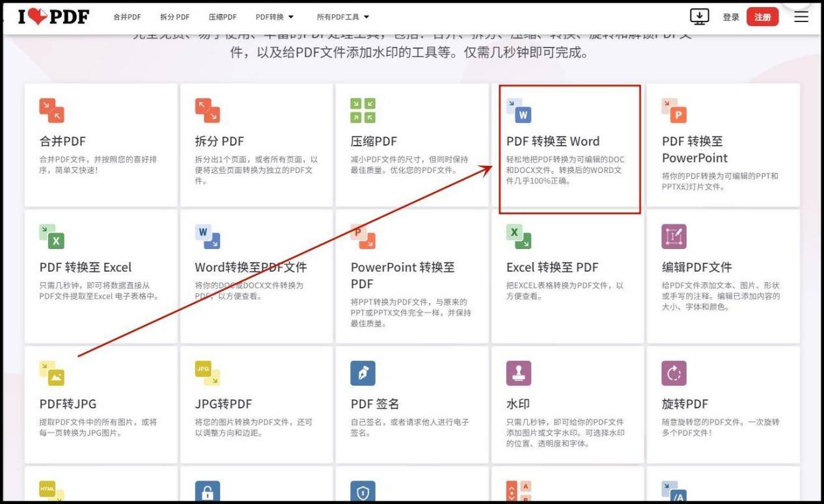Open 合并PDF in the top navigation
Screen dimensions: 824x504
(127, 17)
